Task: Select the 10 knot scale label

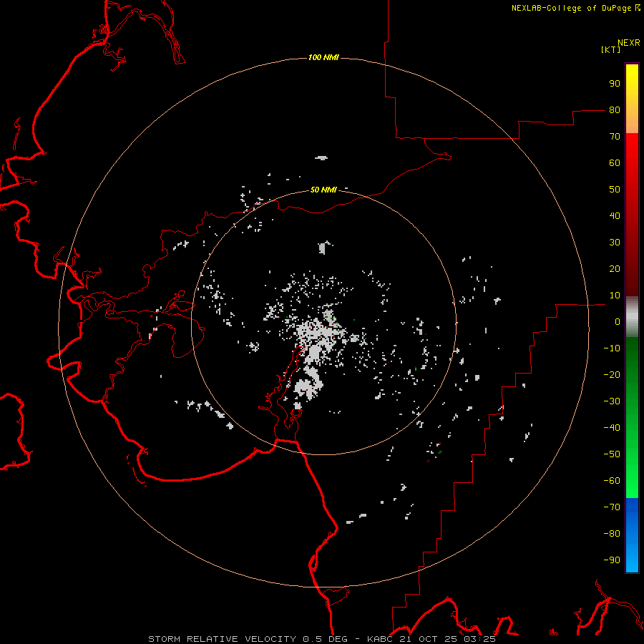Action: point(615,296)
